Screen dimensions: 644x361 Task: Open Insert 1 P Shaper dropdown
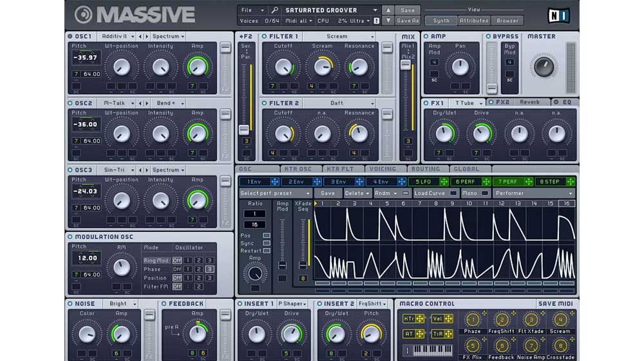tap(292, 304)
